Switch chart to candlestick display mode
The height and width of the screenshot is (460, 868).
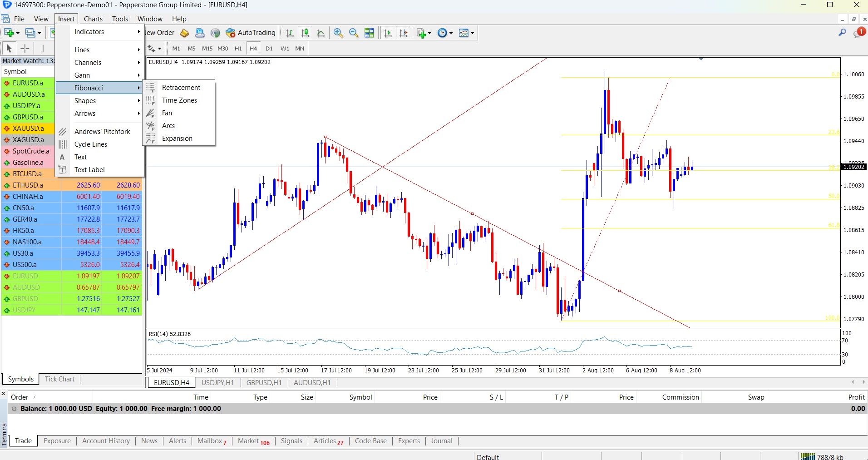tap(305, 33)
